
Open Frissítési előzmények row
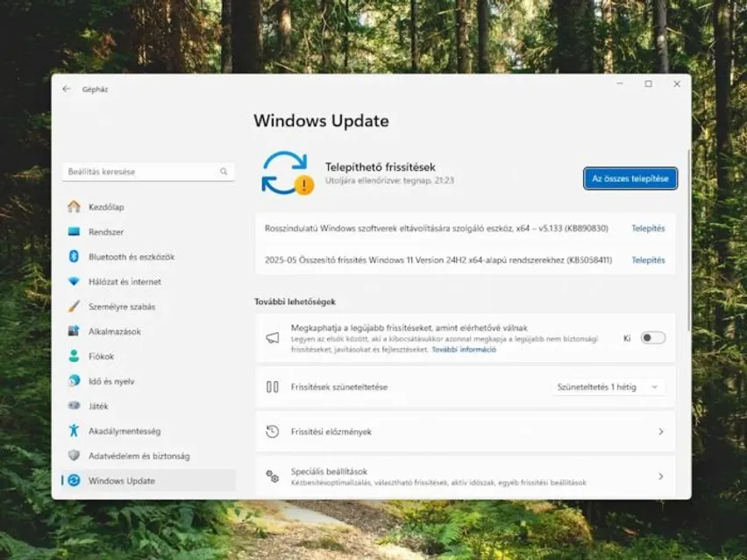click(466, 431)
